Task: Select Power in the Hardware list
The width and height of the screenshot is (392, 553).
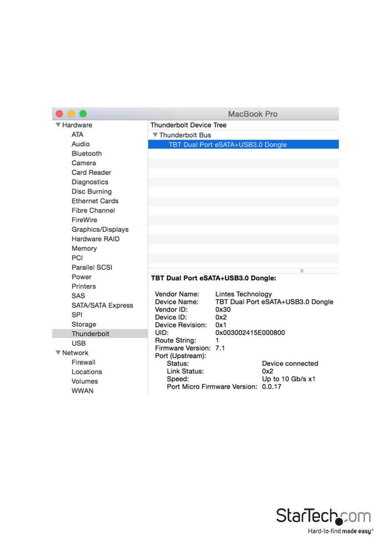Action: click(x=82, y=277)
